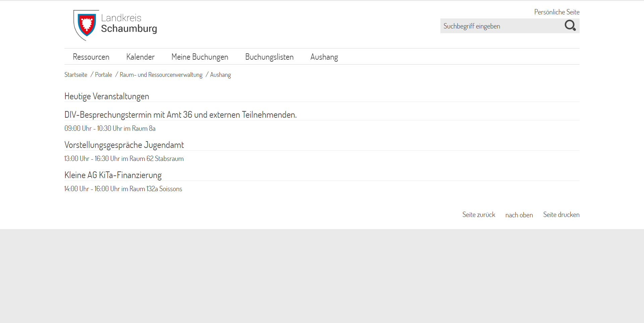Click the Seite zurück link
The height and width of the screenshot is (323, 644).
tap(479, 215)
